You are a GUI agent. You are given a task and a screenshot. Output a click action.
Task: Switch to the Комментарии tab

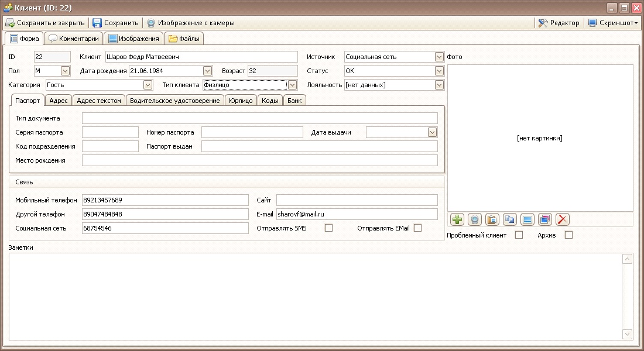74,39
